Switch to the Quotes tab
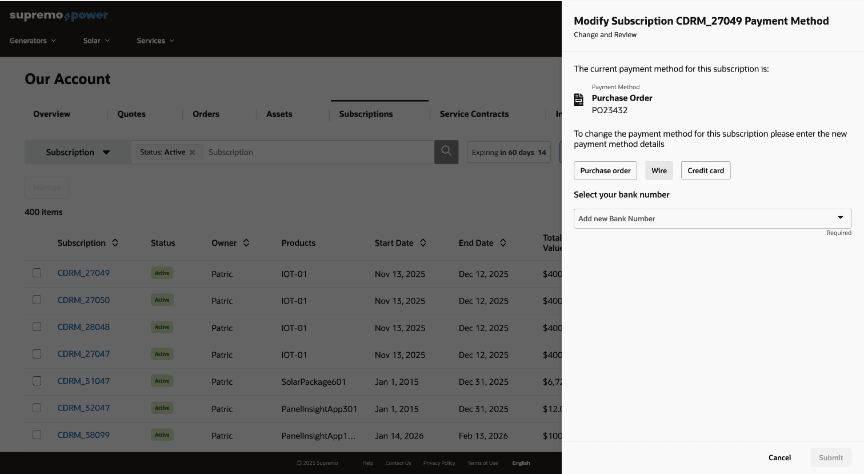 pos(131,114)
